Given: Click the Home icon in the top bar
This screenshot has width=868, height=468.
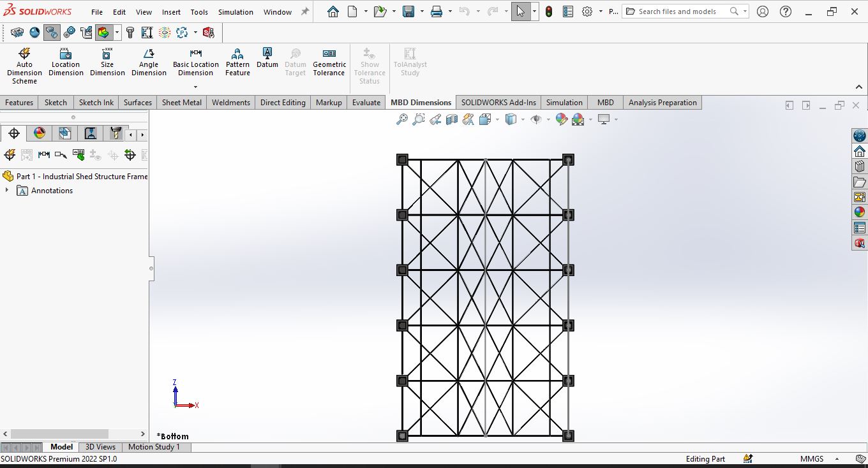Looking at the screenshot, I should click(x=333, y=11).
